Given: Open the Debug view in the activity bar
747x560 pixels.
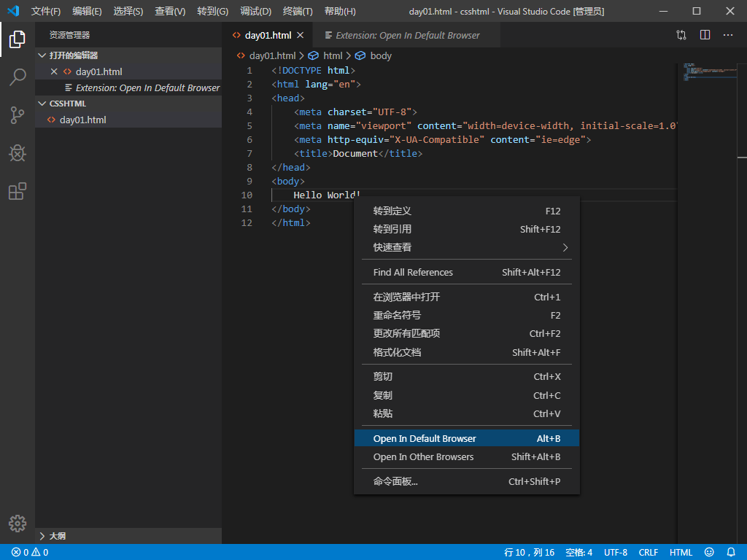Looking at the screenshot, I should point(18,153).
